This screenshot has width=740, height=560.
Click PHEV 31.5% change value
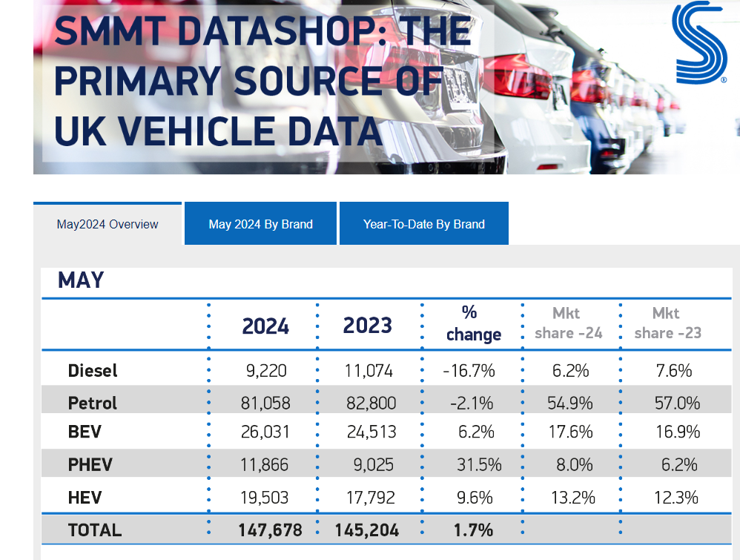(x=479, y=464)
